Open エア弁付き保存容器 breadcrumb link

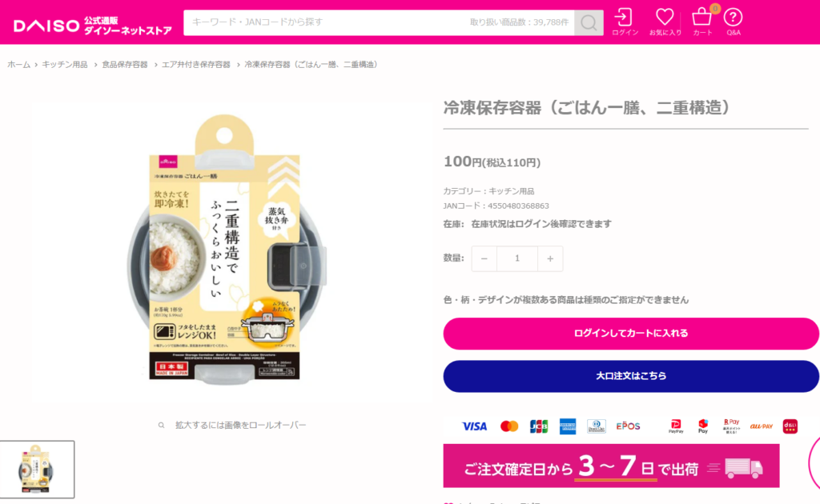(x=196, y=64)
